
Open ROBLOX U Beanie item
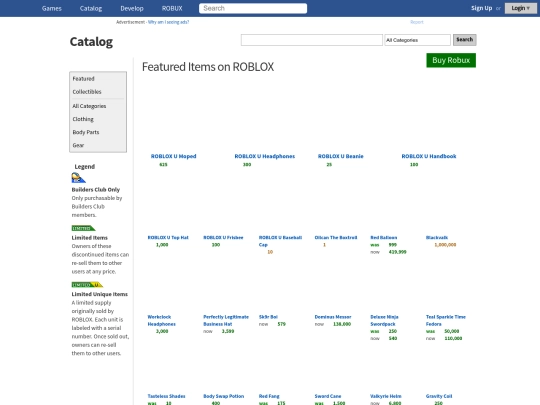[341, 156]
